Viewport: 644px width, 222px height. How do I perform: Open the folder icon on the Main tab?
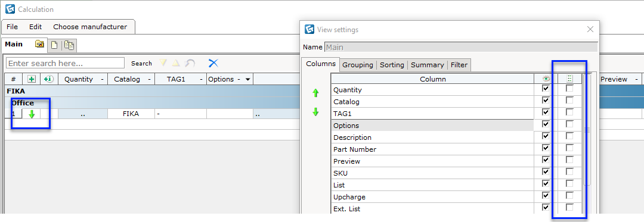pos(39,44)
